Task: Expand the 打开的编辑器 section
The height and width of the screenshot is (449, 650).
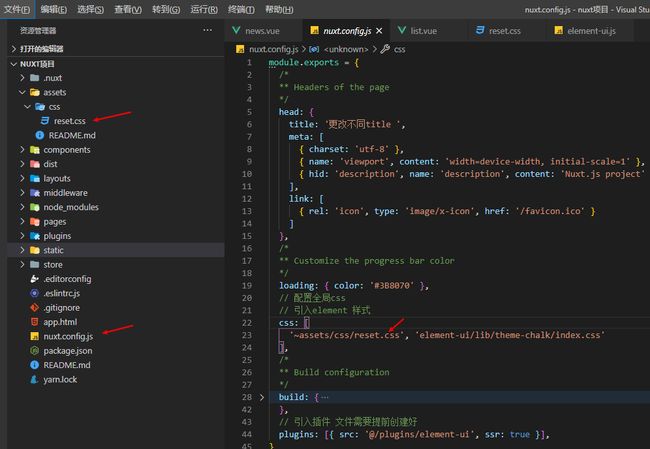Action: click(14, 49)
